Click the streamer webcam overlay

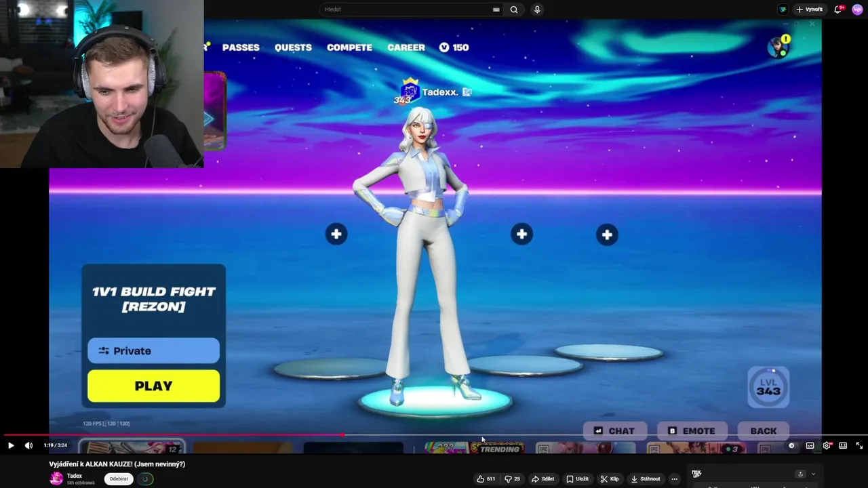[102, 83]
